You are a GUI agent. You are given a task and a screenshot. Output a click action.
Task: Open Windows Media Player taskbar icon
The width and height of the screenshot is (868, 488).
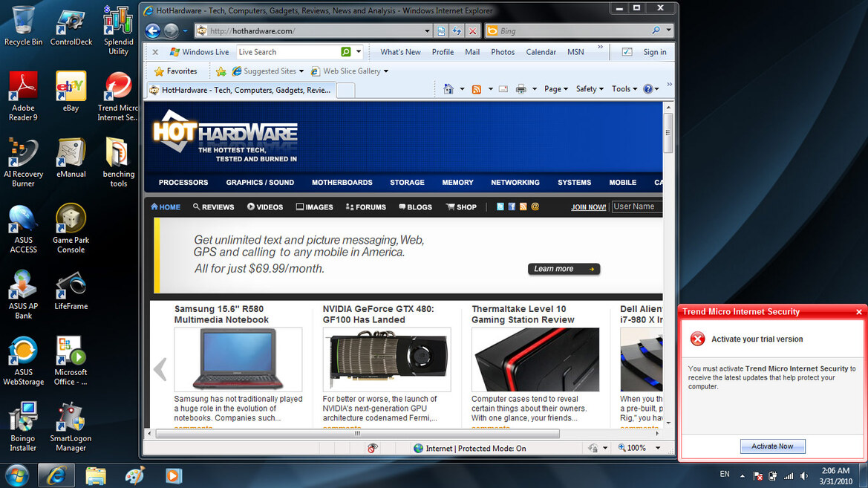173,476
